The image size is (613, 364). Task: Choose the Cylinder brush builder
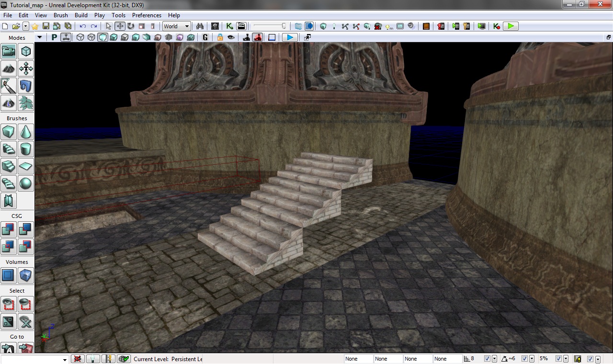tap(26, 149)
